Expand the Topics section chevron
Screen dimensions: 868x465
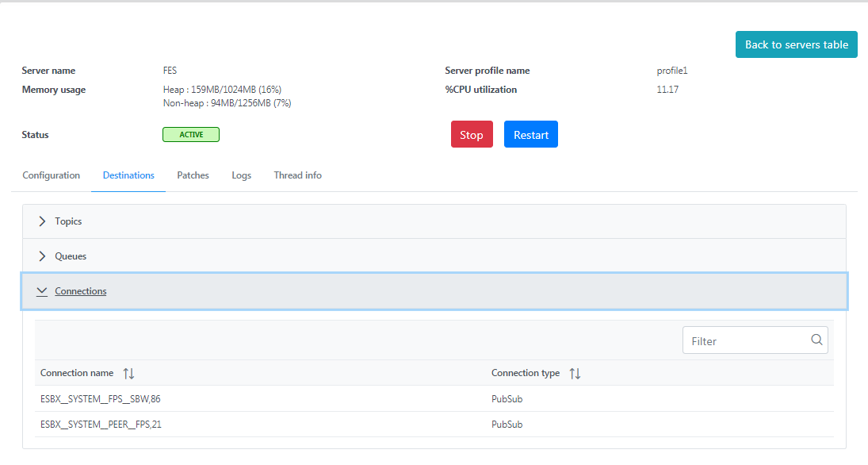coord(42,221)
